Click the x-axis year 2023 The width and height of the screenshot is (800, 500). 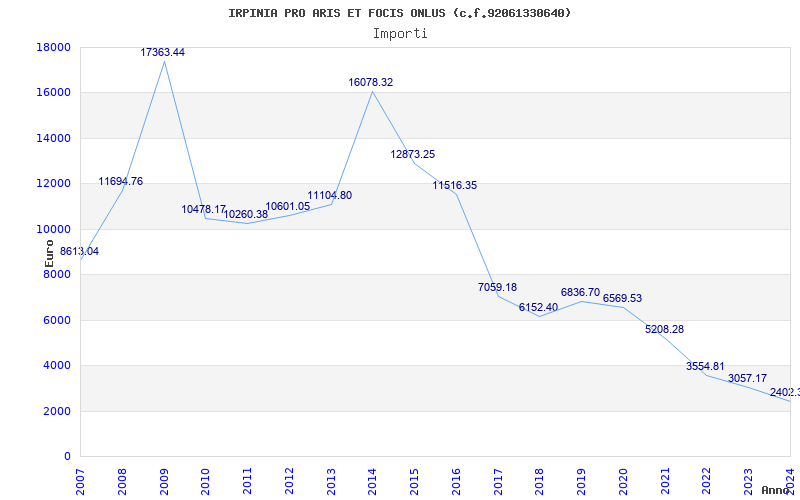tap(748, 482)
